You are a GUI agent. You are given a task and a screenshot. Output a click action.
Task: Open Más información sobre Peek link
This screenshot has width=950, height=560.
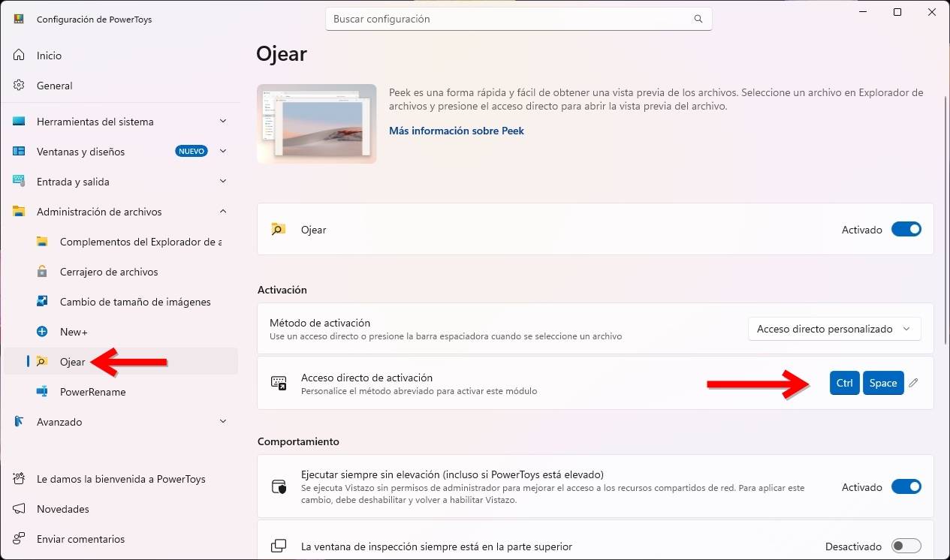tap(456, 131)
